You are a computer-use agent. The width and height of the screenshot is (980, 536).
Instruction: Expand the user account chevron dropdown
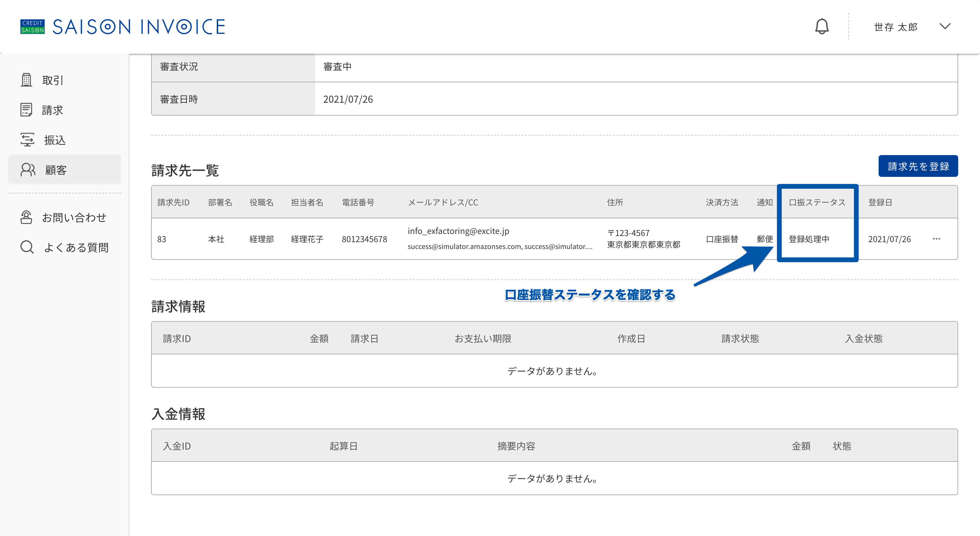point(945,27)
